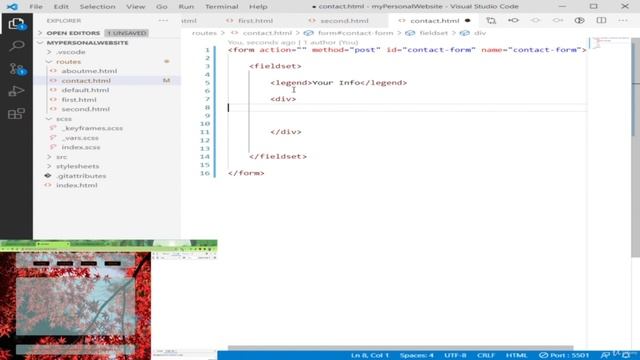Open the File menu

[36, 7]
